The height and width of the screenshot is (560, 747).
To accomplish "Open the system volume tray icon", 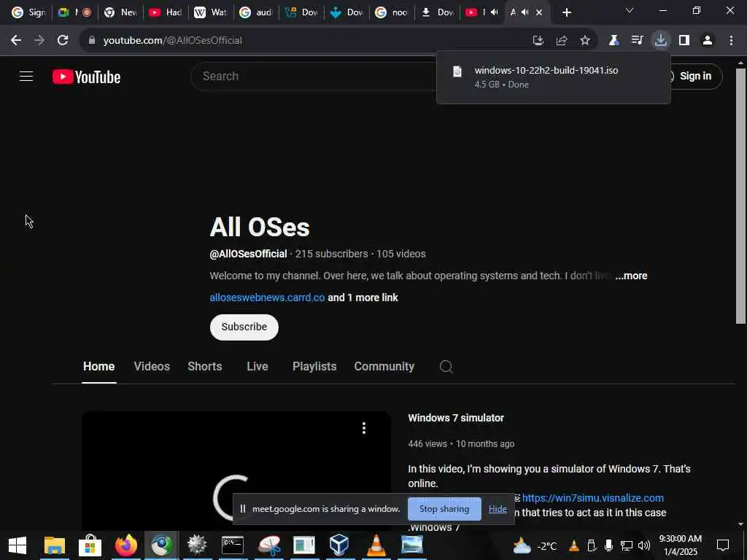I will coord(643,545).
